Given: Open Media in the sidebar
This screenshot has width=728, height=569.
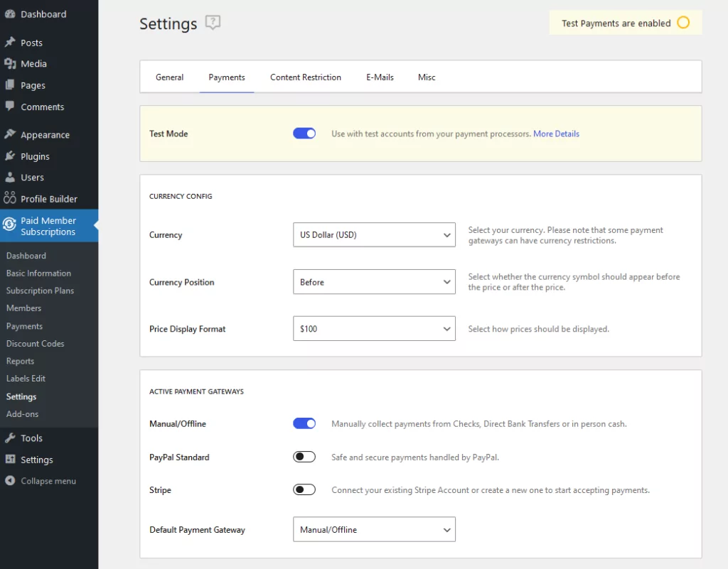Looking at the screenshot, I should pos(33,63).
